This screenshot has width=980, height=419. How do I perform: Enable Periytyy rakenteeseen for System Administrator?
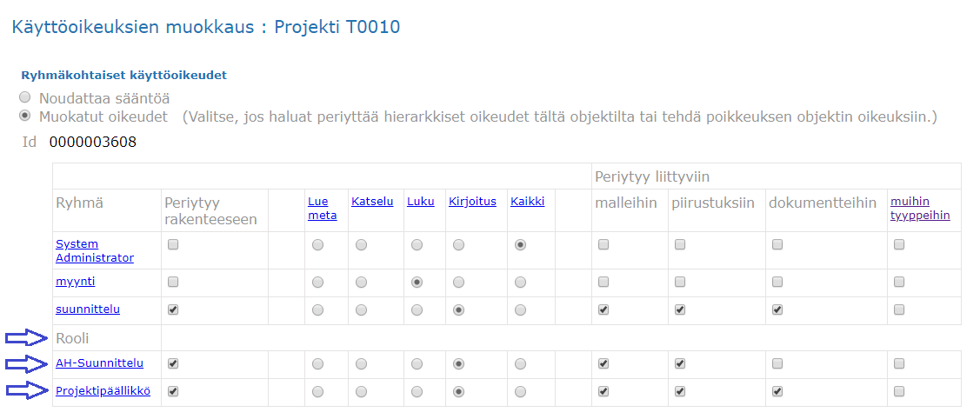(x=173, y=245)
